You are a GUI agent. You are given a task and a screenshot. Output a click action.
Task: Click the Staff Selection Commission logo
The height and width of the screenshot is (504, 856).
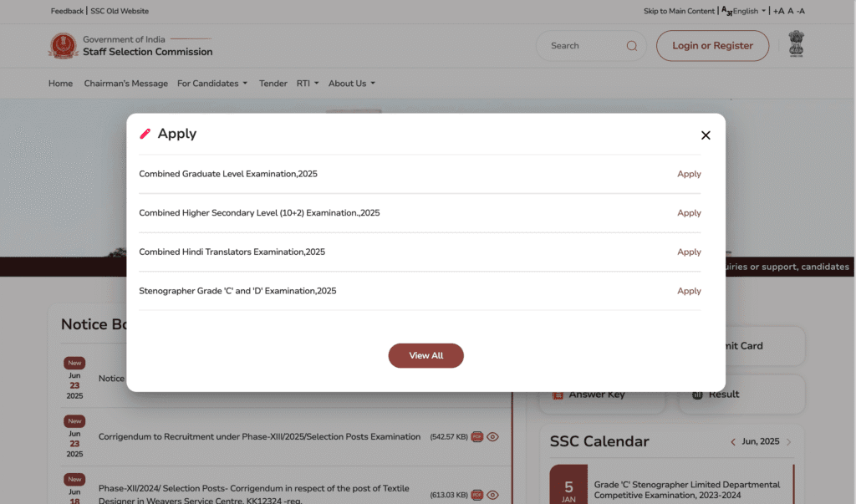tap(64, 46)
